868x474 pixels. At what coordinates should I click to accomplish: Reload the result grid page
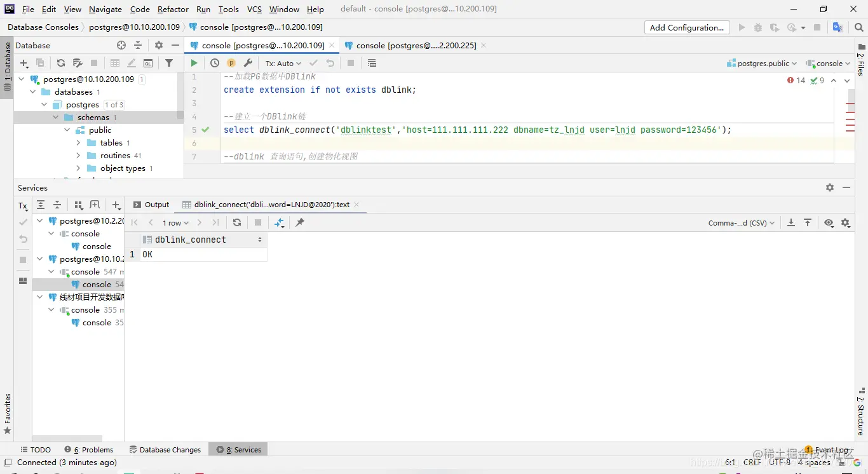(237, 222)
